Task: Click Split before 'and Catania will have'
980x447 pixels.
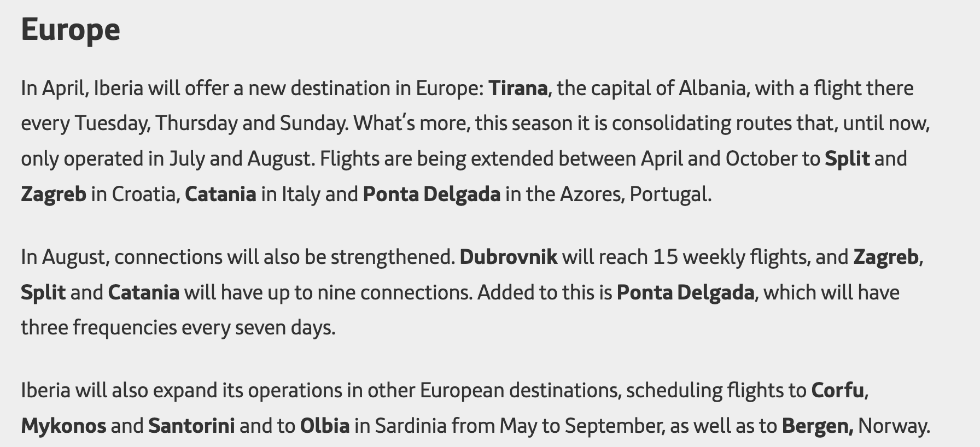Action: pos(43,292)
